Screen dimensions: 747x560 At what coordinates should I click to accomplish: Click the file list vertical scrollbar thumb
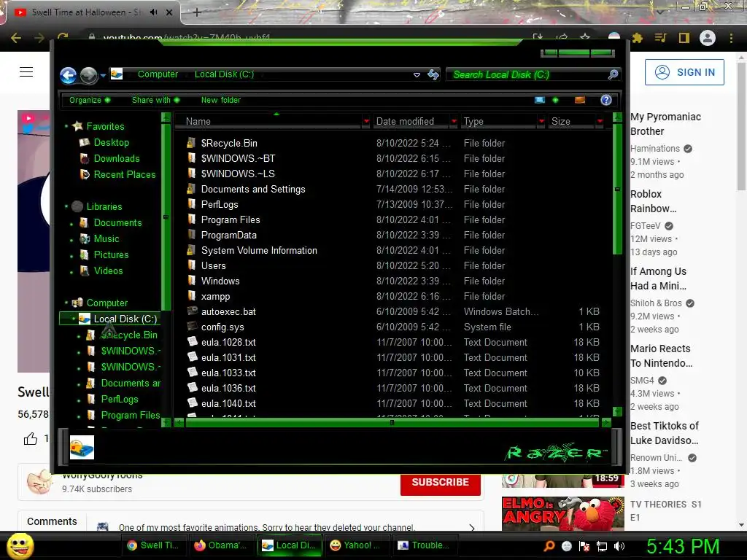pos(617,189)
